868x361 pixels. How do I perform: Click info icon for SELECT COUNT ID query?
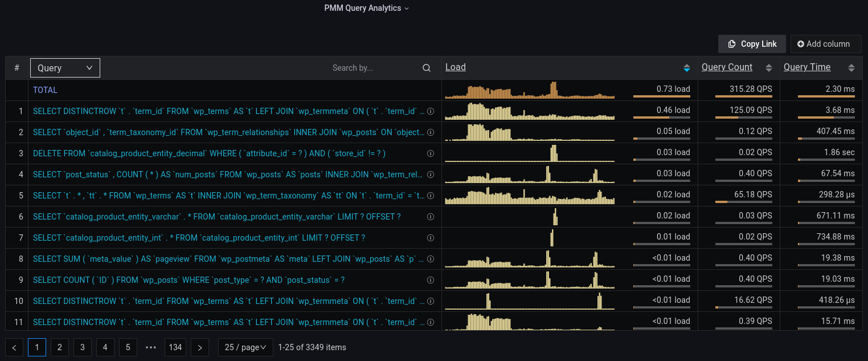tap(431, 280)
